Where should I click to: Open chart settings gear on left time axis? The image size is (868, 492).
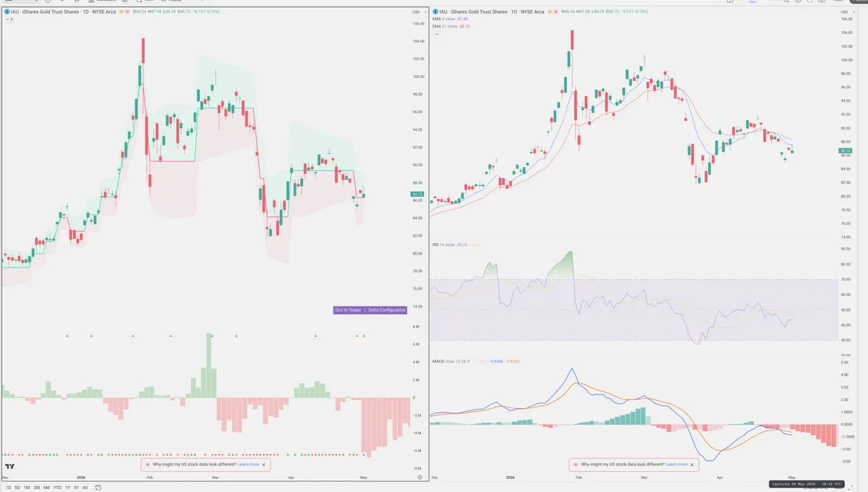(x=420, y=478)
